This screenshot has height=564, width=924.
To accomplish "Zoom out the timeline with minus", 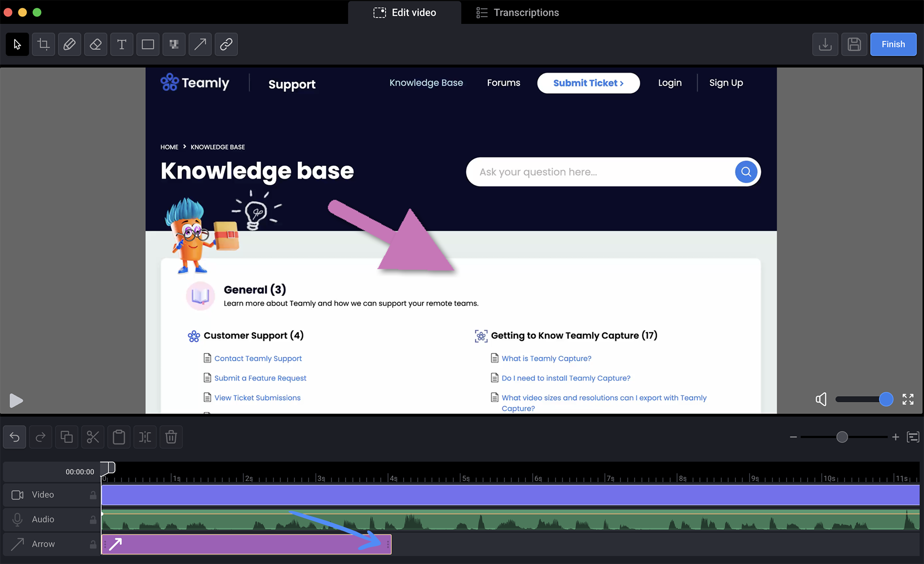I will click(x=793, y=437).
